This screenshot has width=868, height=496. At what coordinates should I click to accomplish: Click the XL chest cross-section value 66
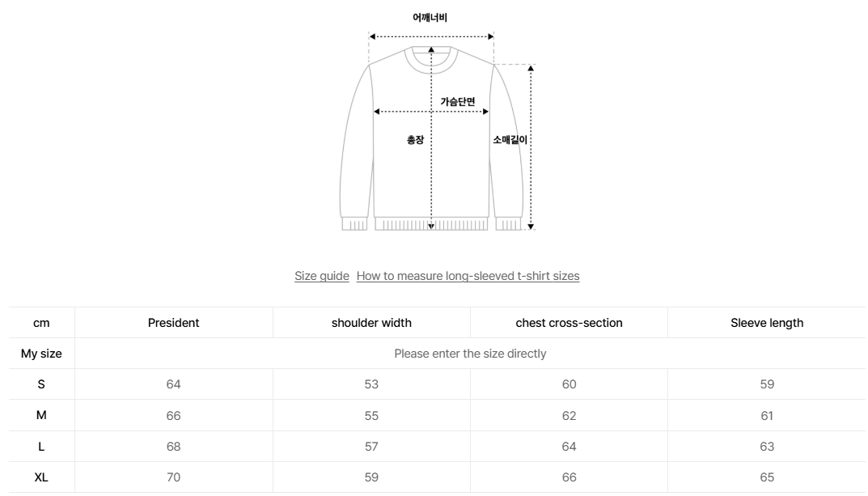click(569, 477)
